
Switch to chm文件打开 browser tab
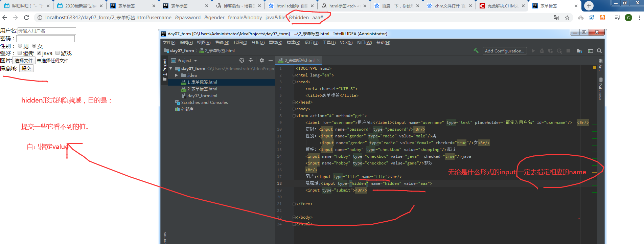pyautogui.click(x=450, y=6)
